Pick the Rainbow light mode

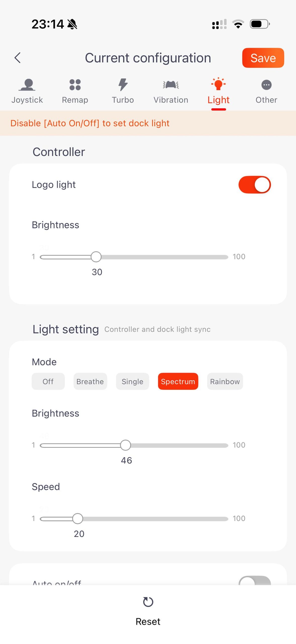click(225, 381)
